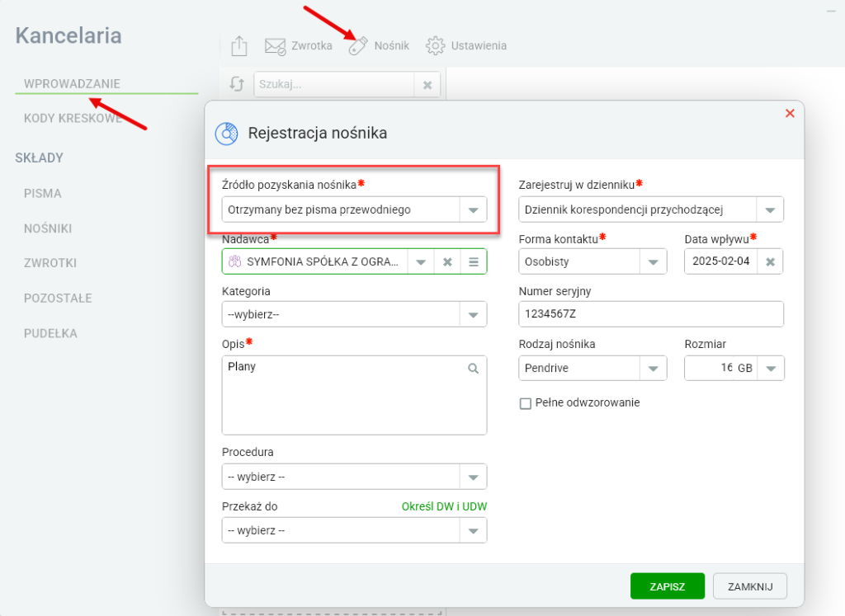The height and width of the screenshot is (616, 845).
Task: Expand the Przekaż do dropdown
Action: [x=473, y=531]
